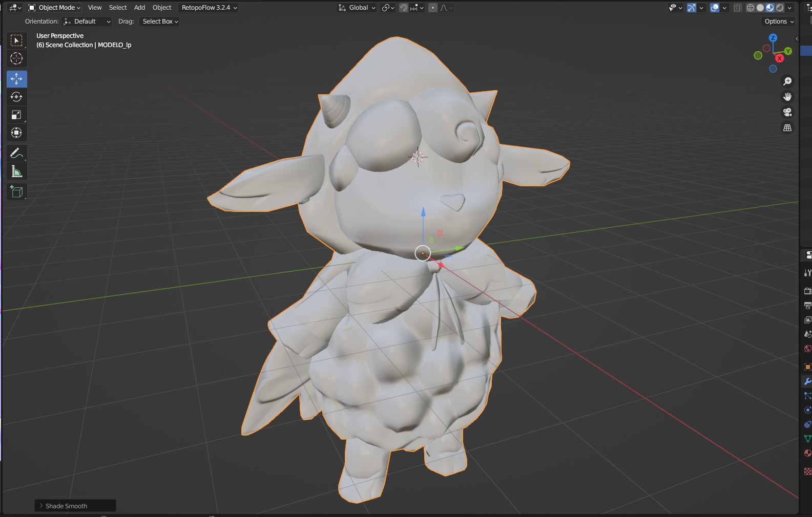Image resolution: width=812 pixels, height=517 pixels.
Task: Open the Object Constraints properties tab
Action: (807, 424)
